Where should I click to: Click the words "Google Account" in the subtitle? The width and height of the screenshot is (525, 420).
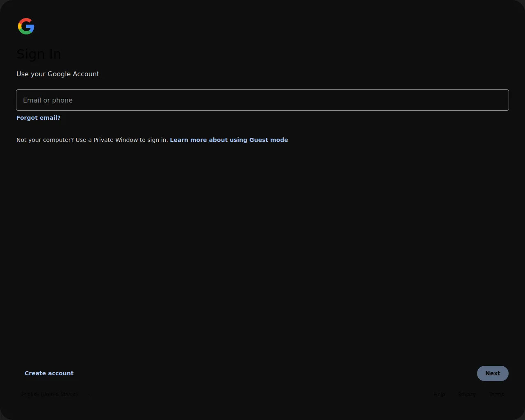[73, 74]
